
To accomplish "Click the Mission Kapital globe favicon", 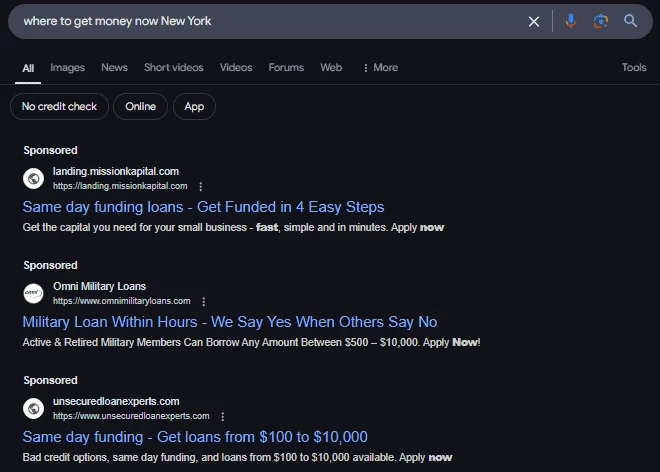I will [34, 179].
